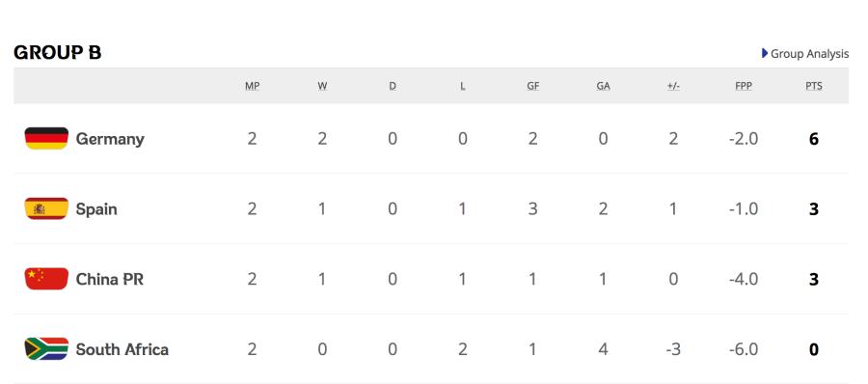
Task: Click the GA column header
Action: point(603,86)
